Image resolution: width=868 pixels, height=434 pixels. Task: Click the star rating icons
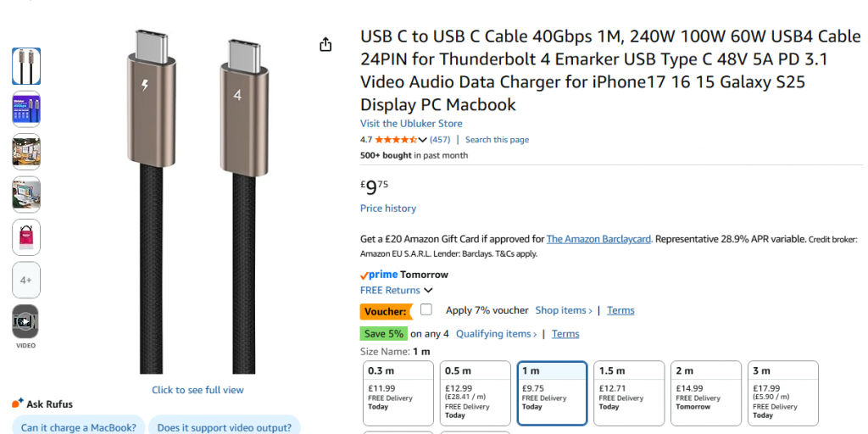[395, 140]
